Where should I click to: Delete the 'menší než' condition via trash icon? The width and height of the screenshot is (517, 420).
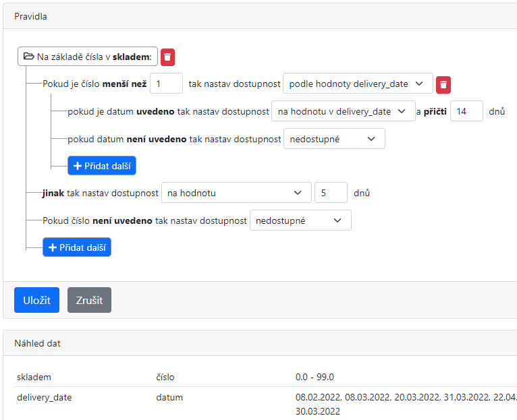(443, 84)
